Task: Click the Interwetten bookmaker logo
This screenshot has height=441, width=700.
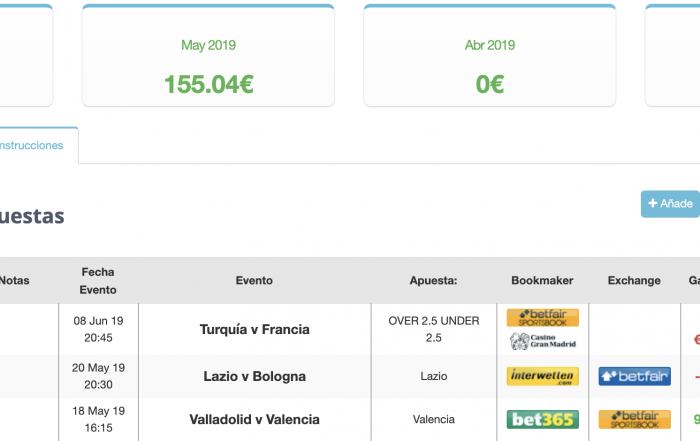Action: pos(542,376)
